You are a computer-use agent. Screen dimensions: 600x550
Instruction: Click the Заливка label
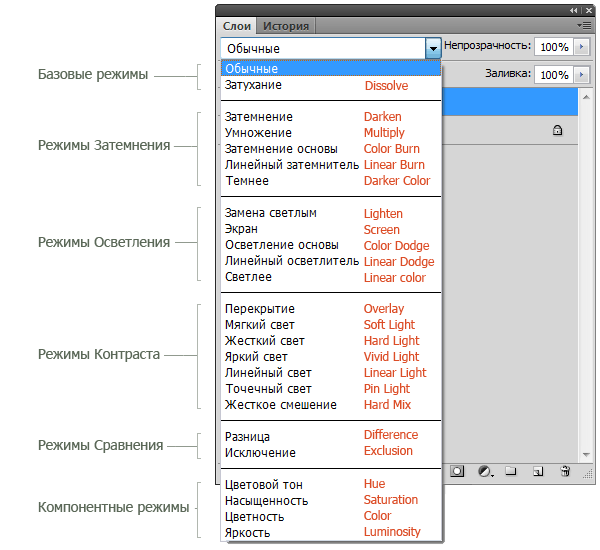508,73
